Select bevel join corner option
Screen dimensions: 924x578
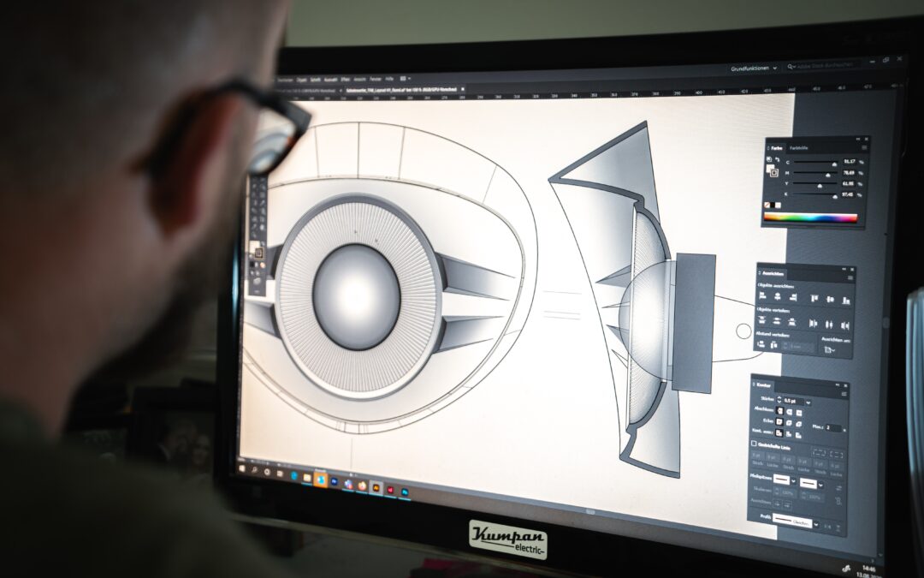click(798, 424)
